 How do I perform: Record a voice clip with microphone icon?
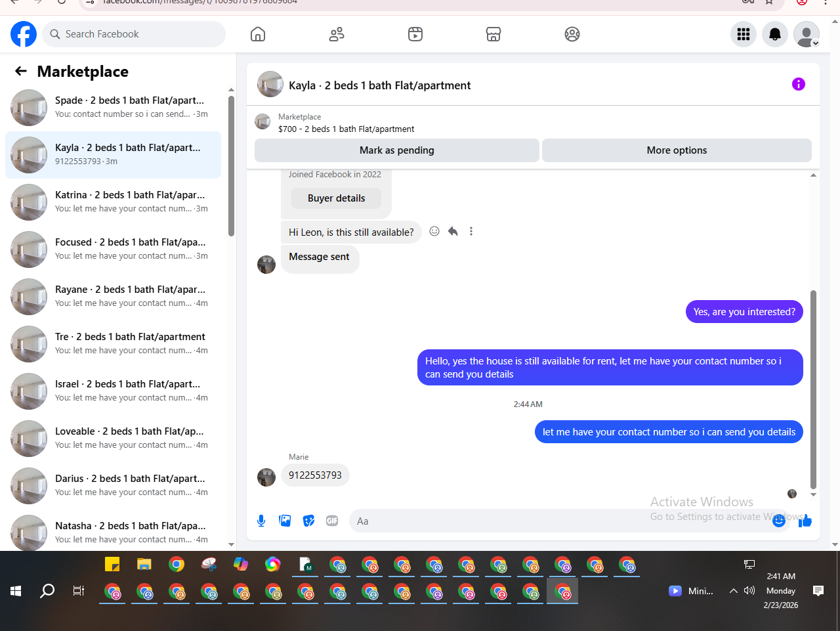261,521
